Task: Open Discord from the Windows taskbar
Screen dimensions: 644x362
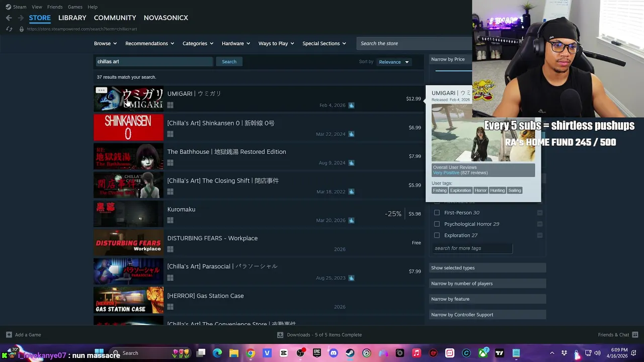Action: point(333,353)
